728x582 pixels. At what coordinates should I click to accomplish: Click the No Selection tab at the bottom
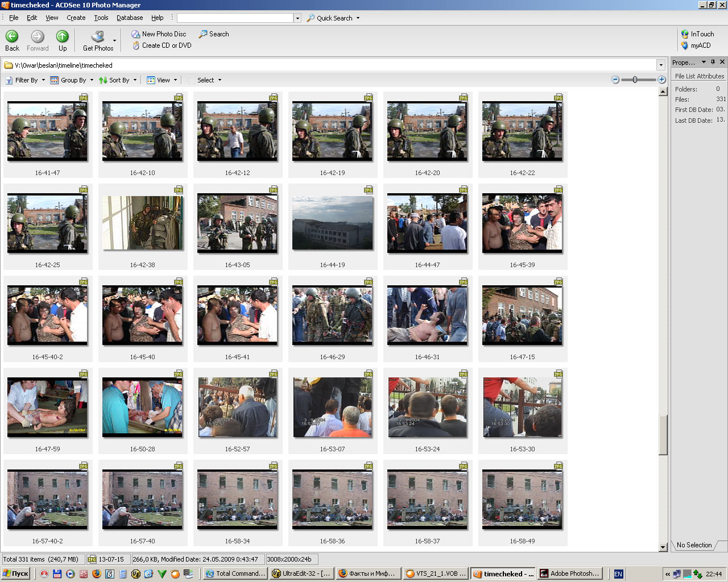[x=694, y=545]
